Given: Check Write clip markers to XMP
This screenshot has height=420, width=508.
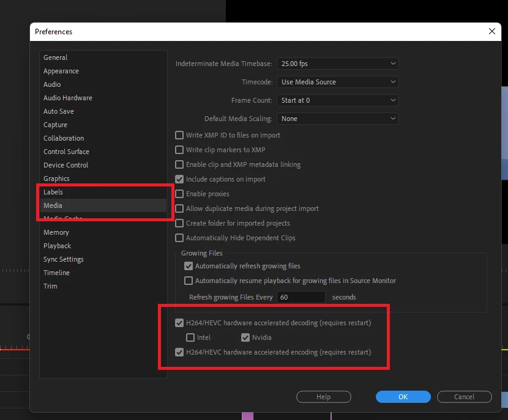Looking at the screenshot, I should [179, 150].
